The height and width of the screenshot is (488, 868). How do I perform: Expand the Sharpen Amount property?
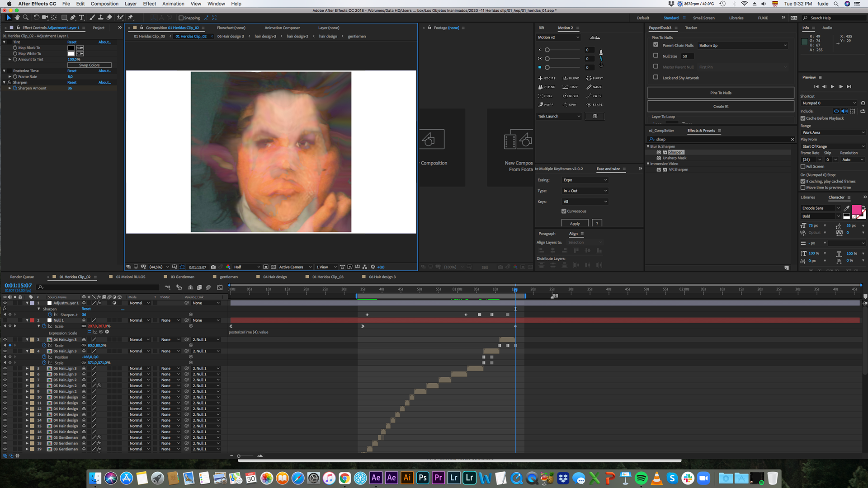point(10,89)
